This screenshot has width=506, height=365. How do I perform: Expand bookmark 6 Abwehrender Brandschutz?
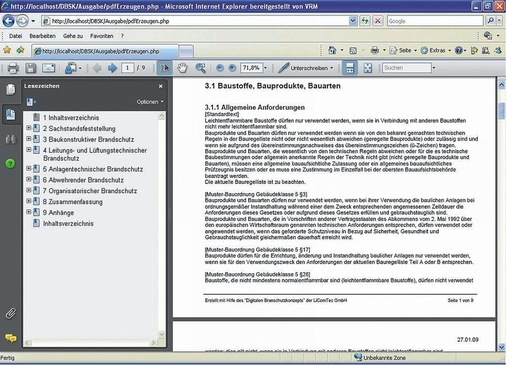pos(29,179)
